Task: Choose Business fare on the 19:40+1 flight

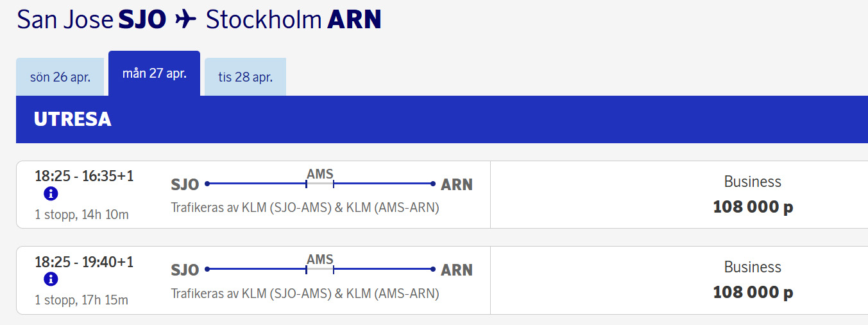Action: coord(753,280)
